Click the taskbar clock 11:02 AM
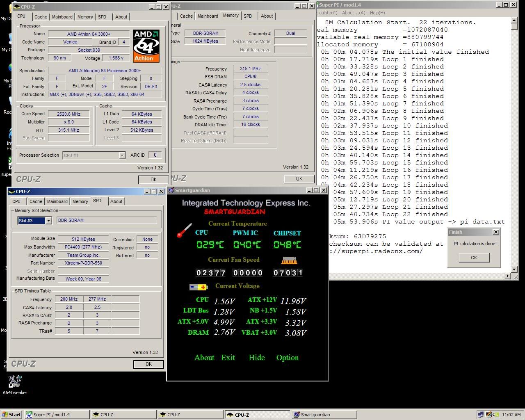 point(511,415)
